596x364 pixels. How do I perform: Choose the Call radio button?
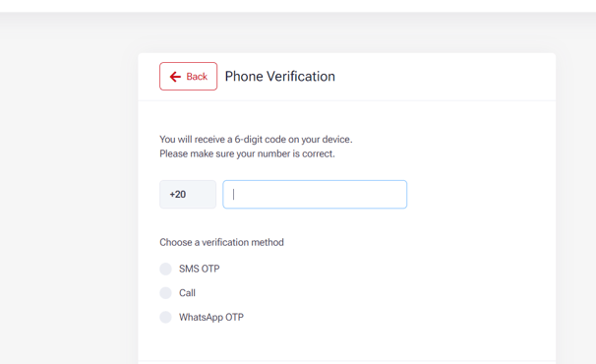pos(166,293)
